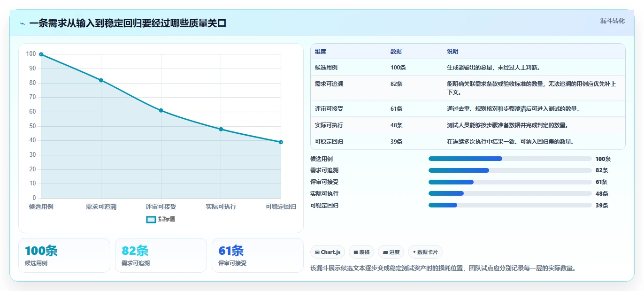644x291 pixels.
Task: Click the 维度 column header
Action: click(x=321, y=52)
